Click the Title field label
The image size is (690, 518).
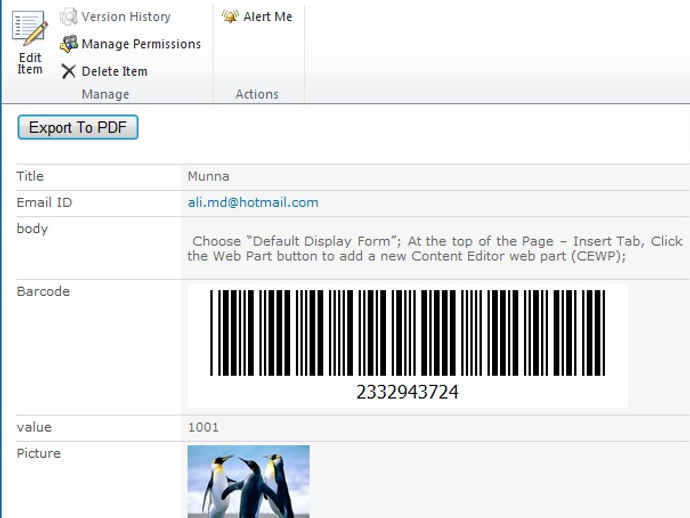coord(30,176)
